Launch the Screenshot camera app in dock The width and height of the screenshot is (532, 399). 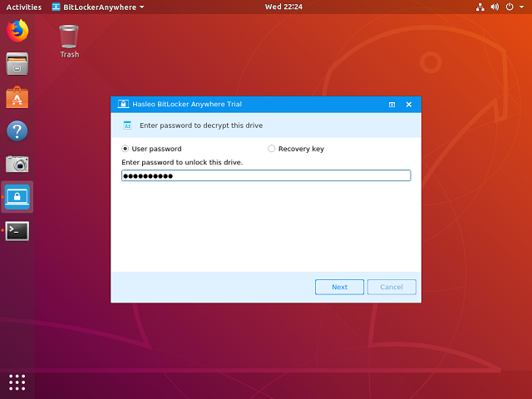pyautogui.click(x=17, y=164)
